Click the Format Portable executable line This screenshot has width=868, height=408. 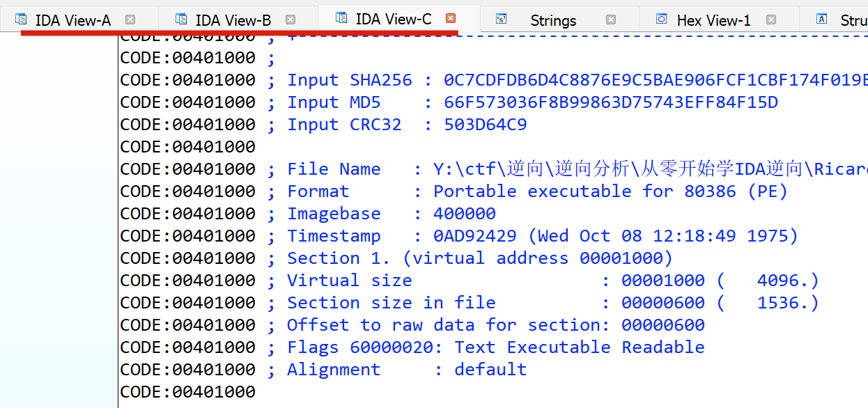pyautogui.click(x=454, y=191)
